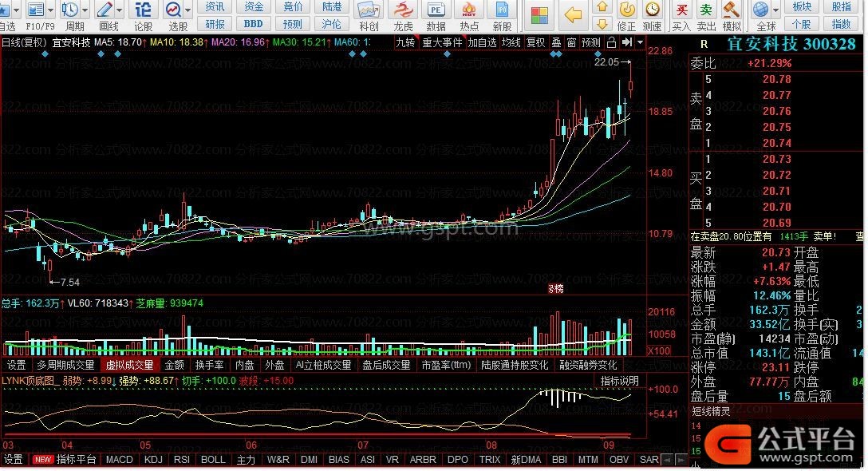Select the 换手率 turnover tab
868x471 pixels.
click(209, 365)
